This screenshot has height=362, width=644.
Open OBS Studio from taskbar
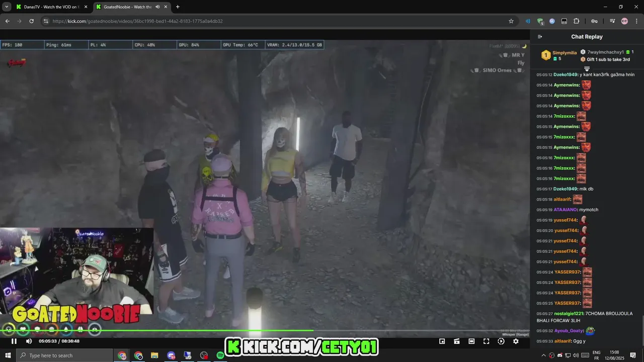[204, 355]
